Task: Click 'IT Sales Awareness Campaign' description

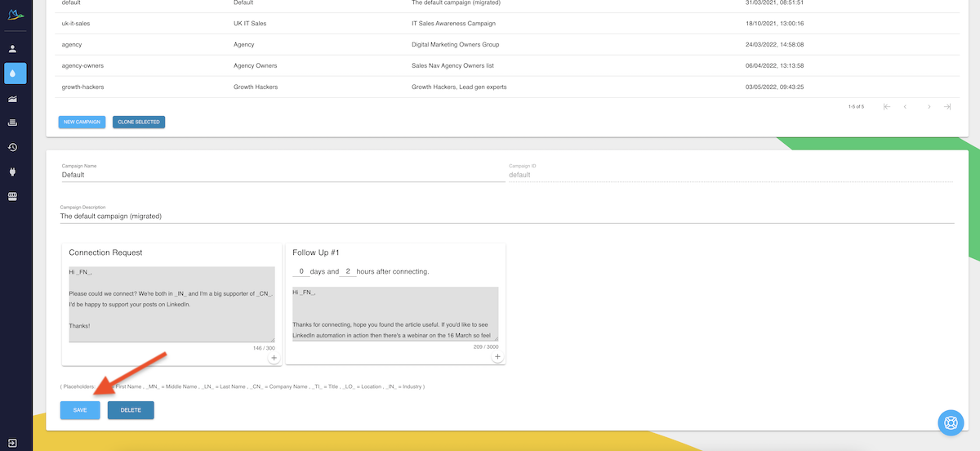Action: pyautogui.click(x=453, y=23)
